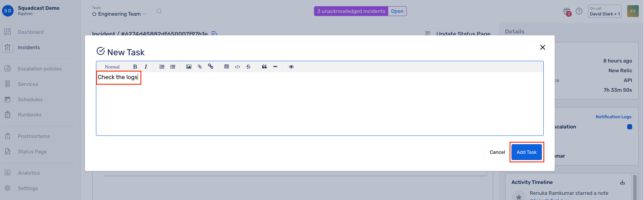Toggle the editor preview eye icon

coord(291,67)
